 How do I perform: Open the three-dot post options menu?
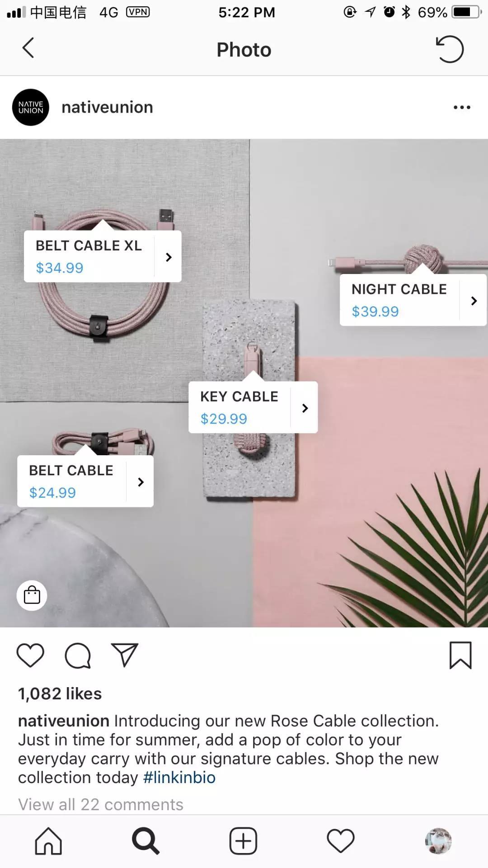(462, 108)
